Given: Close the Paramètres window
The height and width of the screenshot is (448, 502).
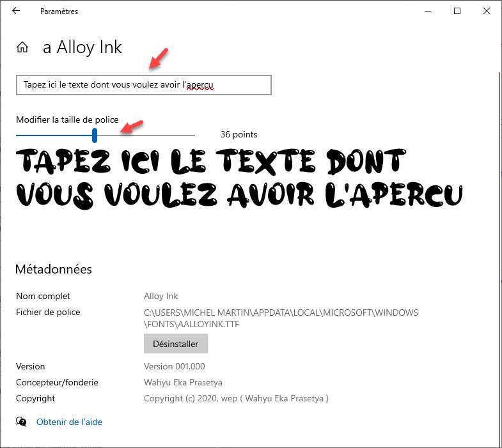Looking at the screenshot, I should (x=487, y=11).
